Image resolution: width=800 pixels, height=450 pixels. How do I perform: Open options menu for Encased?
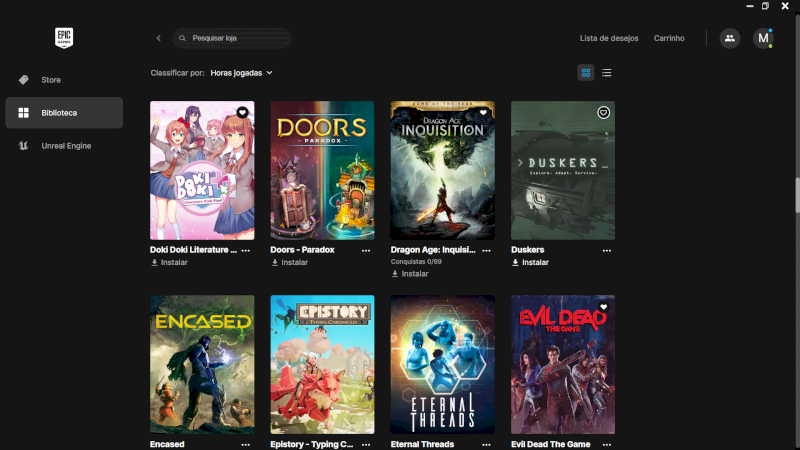coord(245,445)
